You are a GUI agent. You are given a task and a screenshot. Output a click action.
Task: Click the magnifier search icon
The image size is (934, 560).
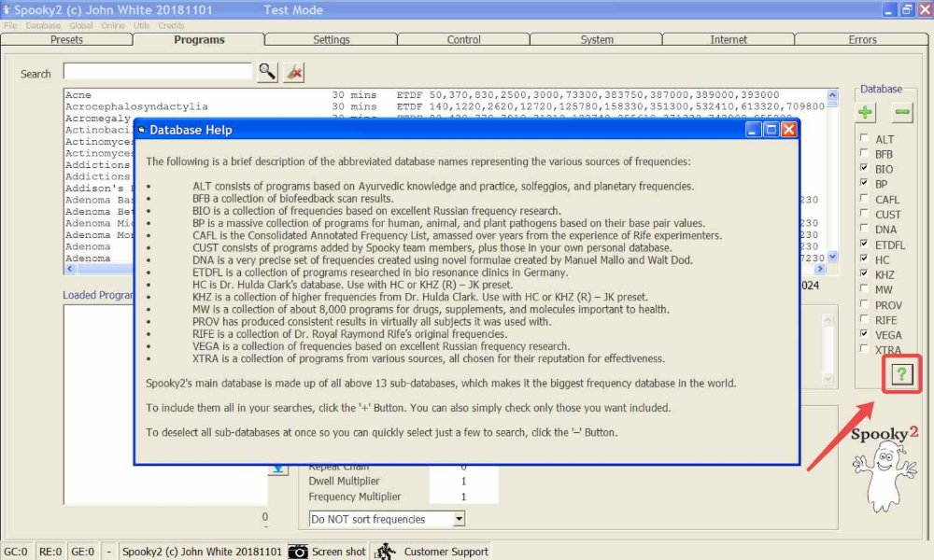pos(267,73)
